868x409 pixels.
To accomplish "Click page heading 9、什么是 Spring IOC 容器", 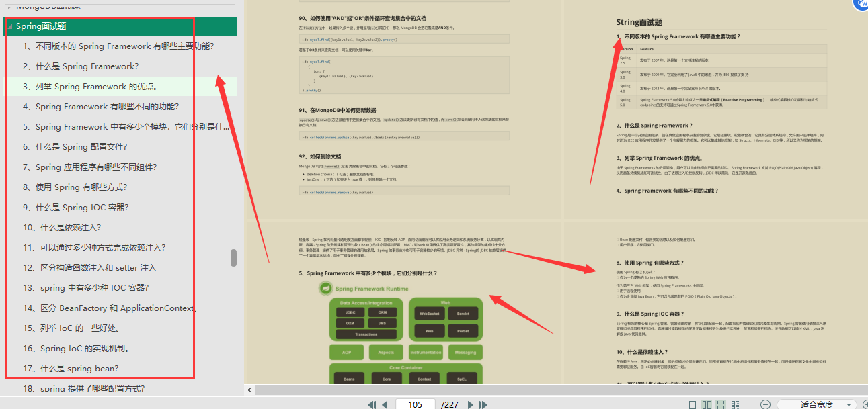I will tap(651, 314).
